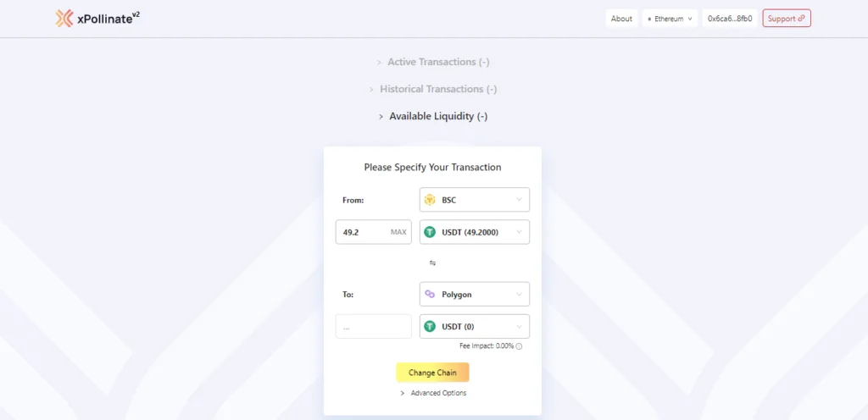This screenshot has width=868, height=420.
Task: Open the Polygon destination chain dropdown
Action: click(475, 294)
